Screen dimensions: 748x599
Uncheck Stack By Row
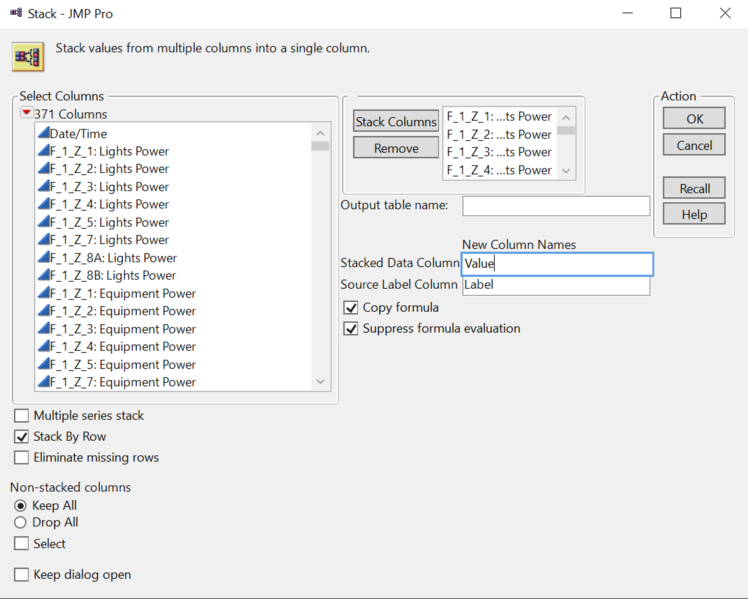(21, 436)
